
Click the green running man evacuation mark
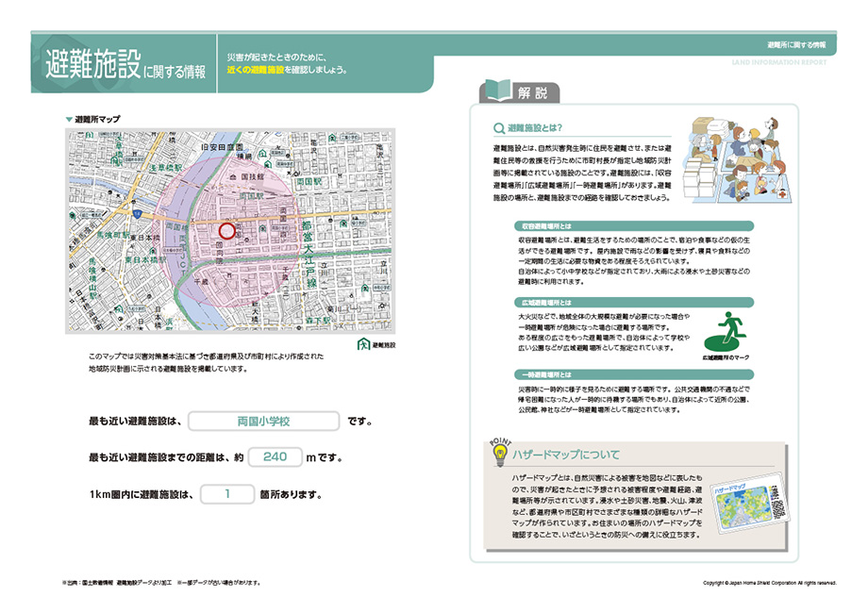point(726,331)
